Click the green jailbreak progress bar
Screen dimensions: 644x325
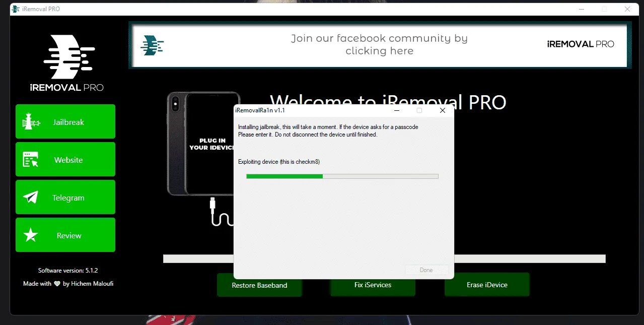click(342, 176)
